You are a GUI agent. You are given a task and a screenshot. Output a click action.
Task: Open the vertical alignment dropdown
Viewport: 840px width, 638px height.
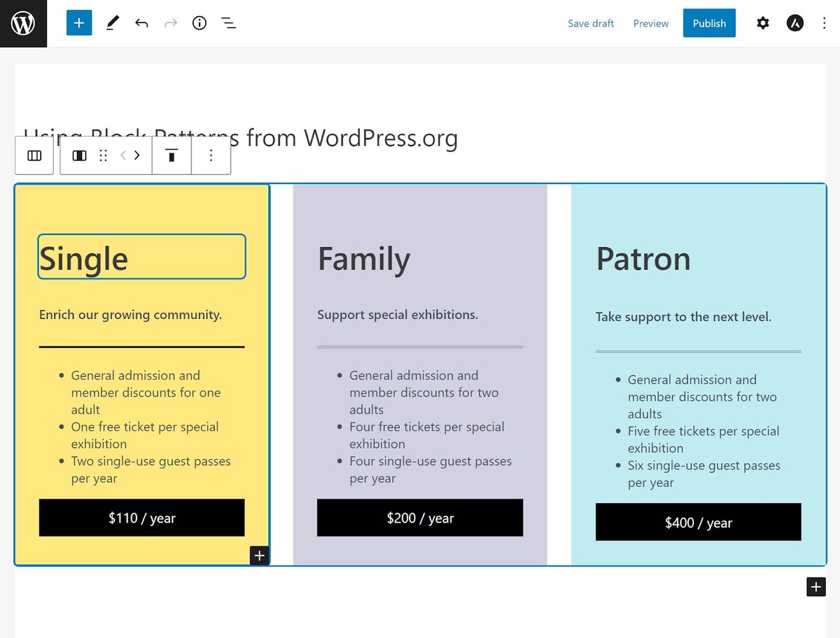tap(172, 155)
